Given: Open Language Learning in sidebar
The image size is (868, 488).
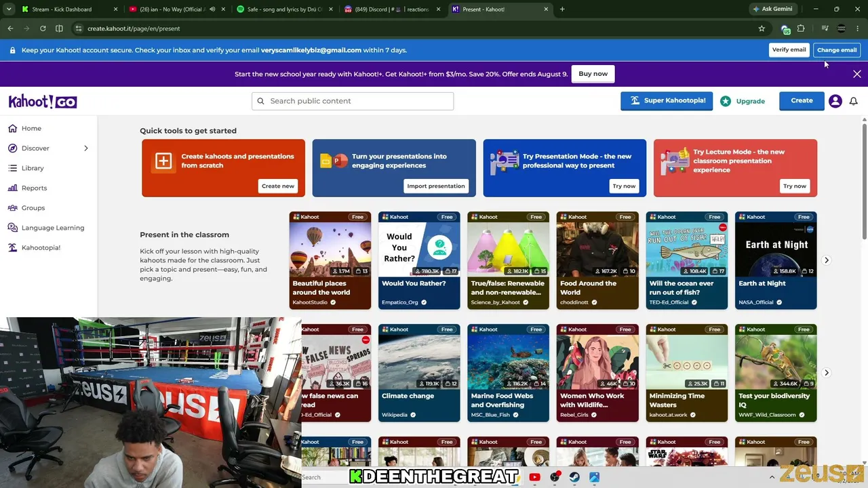Looking at the screenshot, I should point(53,228).
